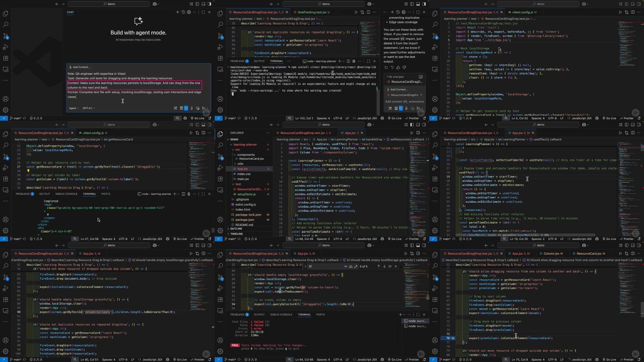Toggle Primary Side Bar in Explorer window title bar
This screenshot has width=644, height=362.
pos(412,125)
